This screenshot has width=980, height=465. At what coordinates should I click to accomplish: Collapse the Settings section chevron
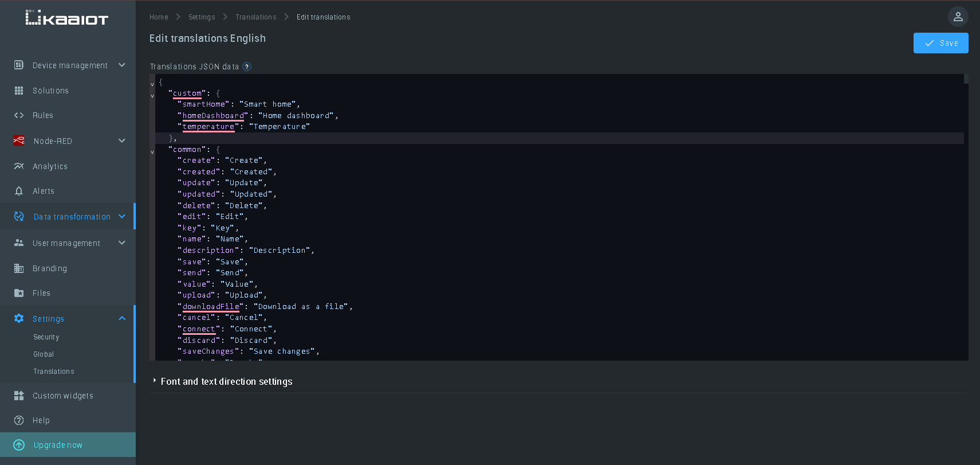(x=122, y=318)
